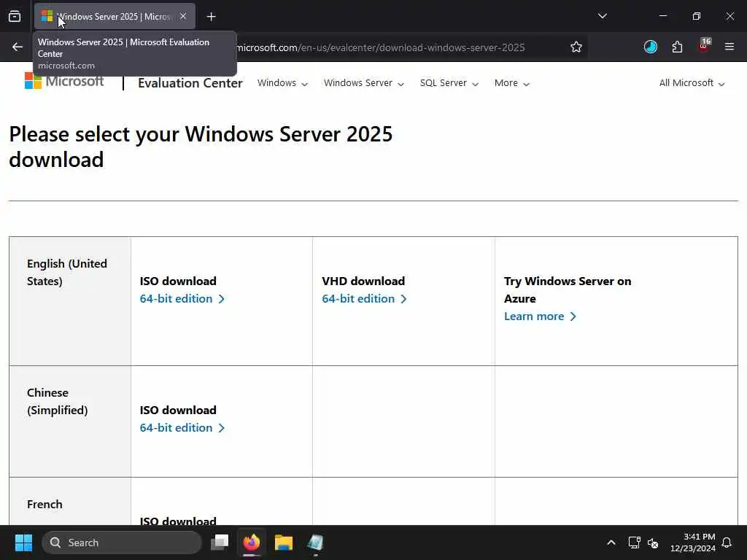Click the Try Windows Server on Azure heading
Viewport: 747px width, 560px height.
tap(568, 289)
